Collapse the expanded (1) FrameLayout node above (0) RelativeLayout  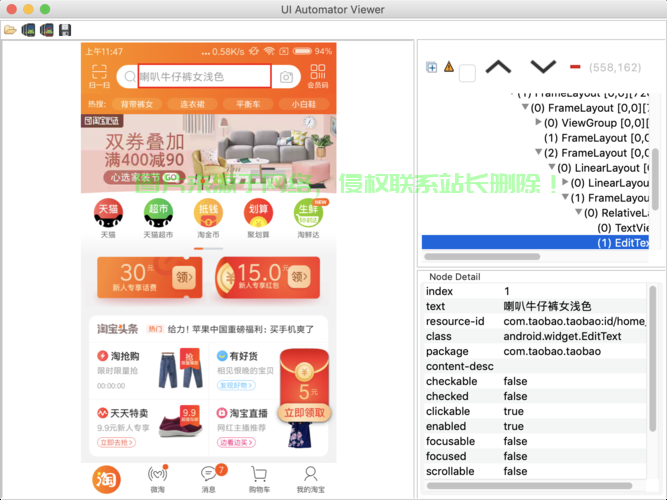[x=565, y=197]
